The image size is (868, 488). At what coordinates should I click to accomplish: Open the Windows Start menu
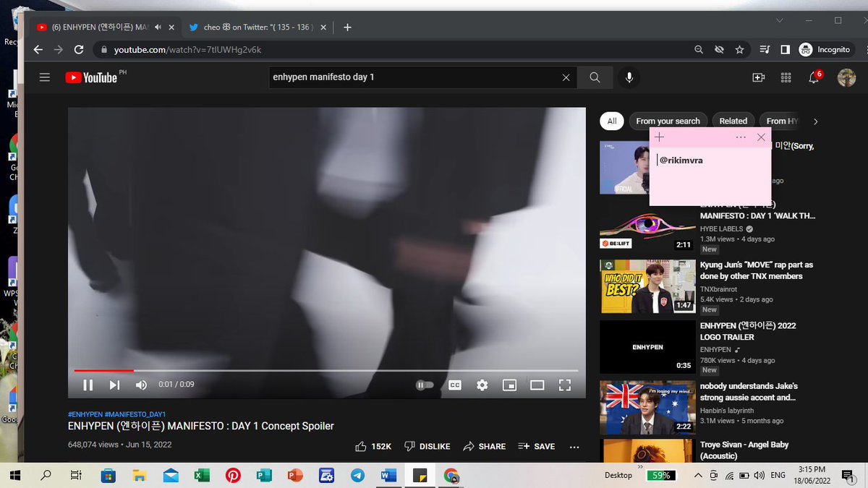click(x=16, y=476)
